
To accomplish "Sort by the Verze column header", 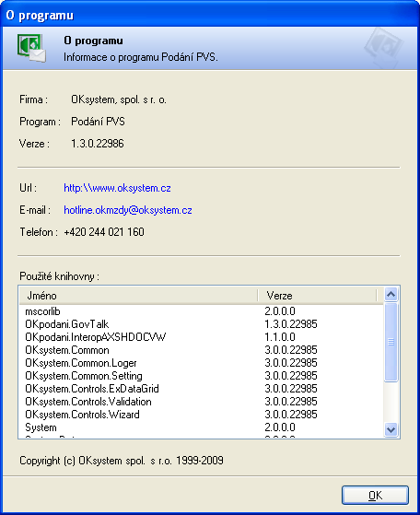I will 317,295.
